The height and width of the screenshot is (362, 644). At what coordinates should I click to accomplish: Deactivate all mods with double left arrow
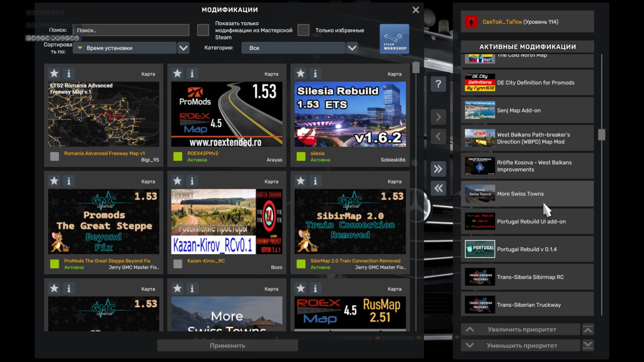(438, 188)
